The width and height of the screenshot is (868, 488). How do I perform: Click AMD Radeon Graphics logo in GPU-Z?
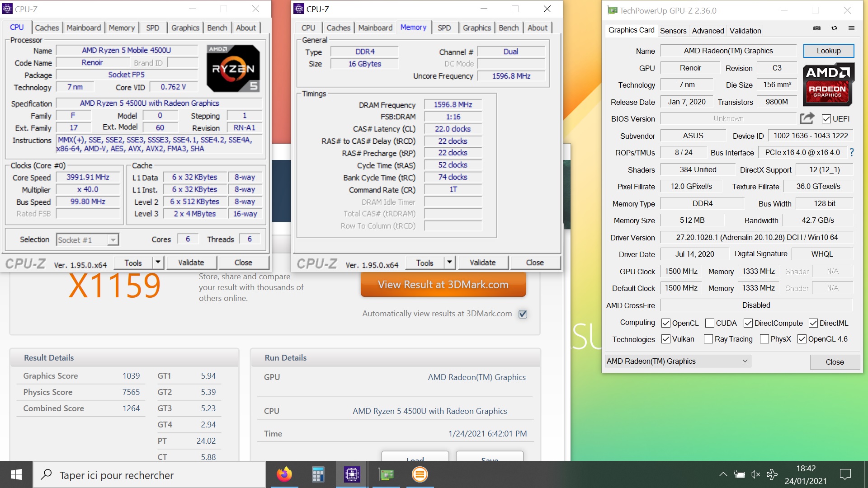[x=828, y=84]
